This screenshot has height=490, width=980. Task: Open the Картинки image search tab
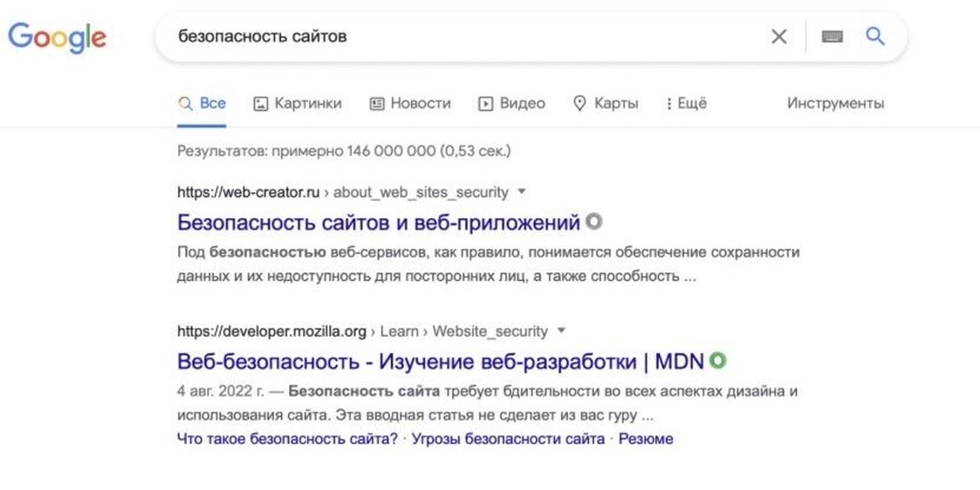pyautogui.click(x=297, y=104)
